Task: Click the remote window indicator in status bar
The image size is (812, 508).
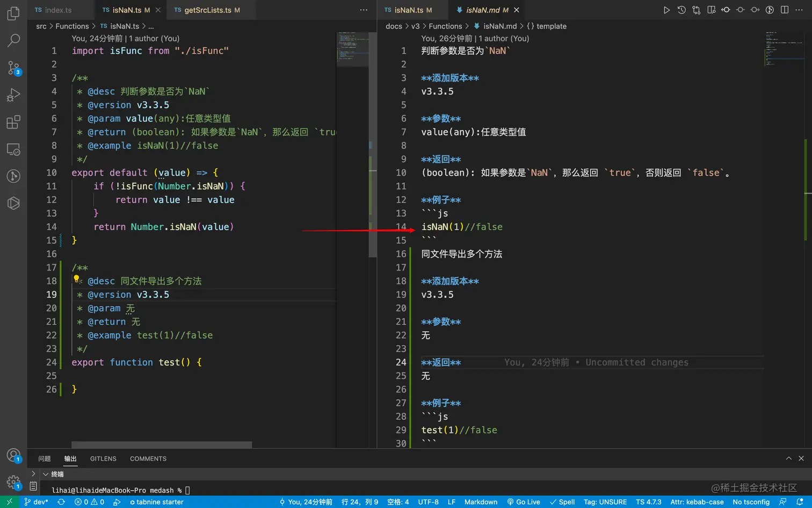Action: click(9, 502)
